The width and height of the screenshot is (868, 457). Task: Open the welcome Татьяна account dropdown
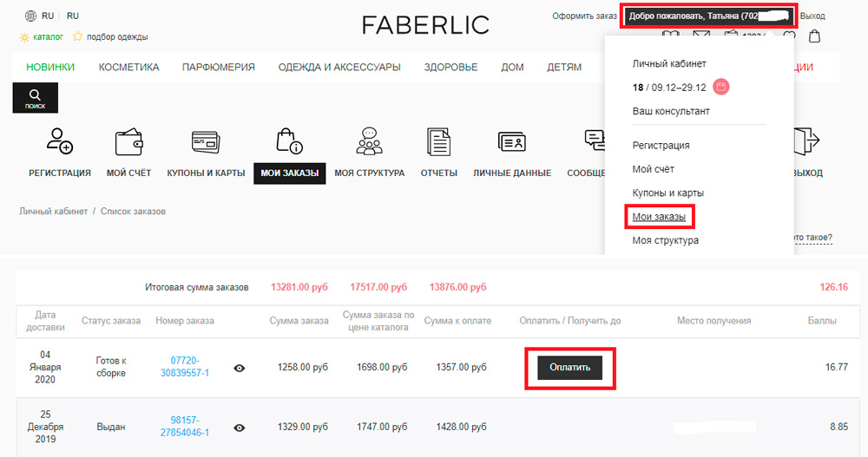(x=709, y=16)
